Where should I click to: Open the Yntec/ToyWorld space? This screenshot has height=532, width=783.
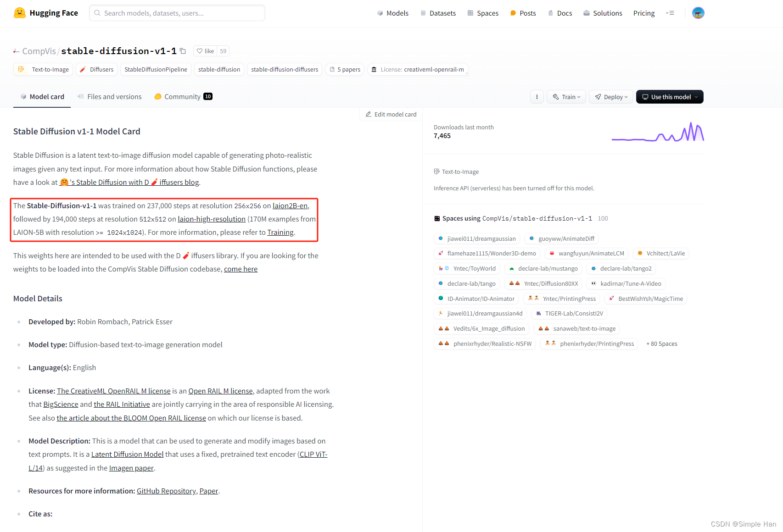pyautogui.click(x=467, y=268)
